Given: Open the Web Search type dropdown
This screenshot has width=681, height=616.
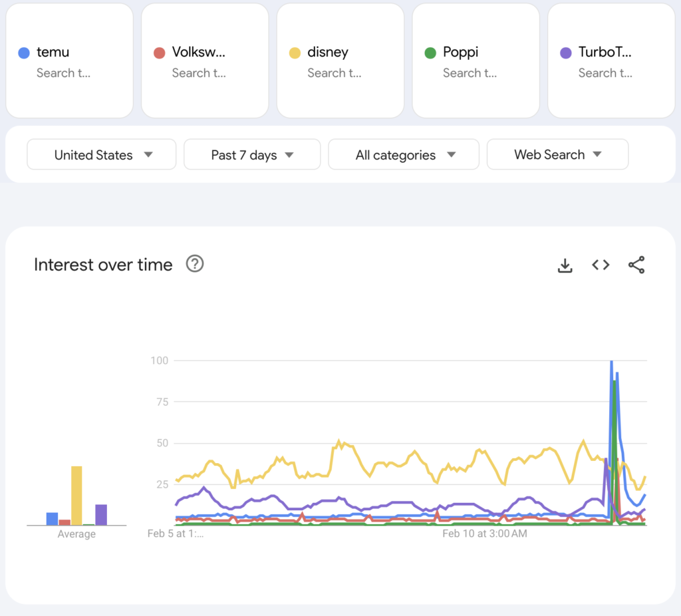Looking at the screenshot, I should (x=557, y=155).
